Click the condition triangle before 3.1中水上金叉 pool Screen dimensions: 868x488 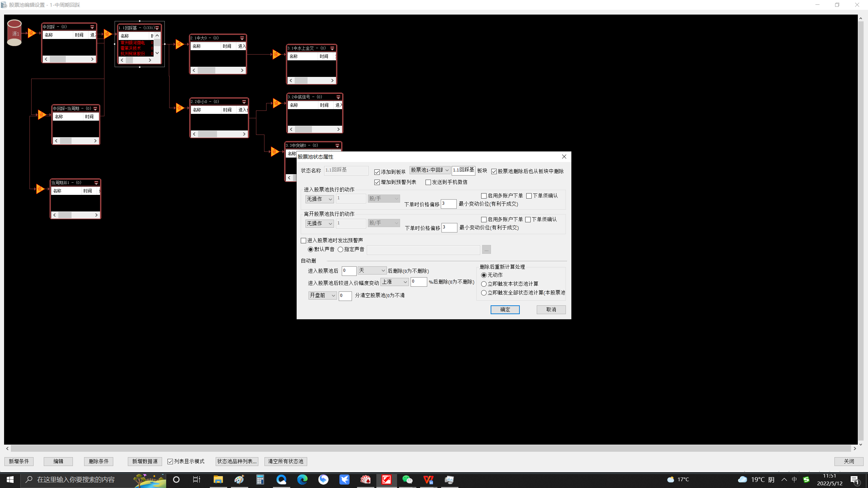277,54
